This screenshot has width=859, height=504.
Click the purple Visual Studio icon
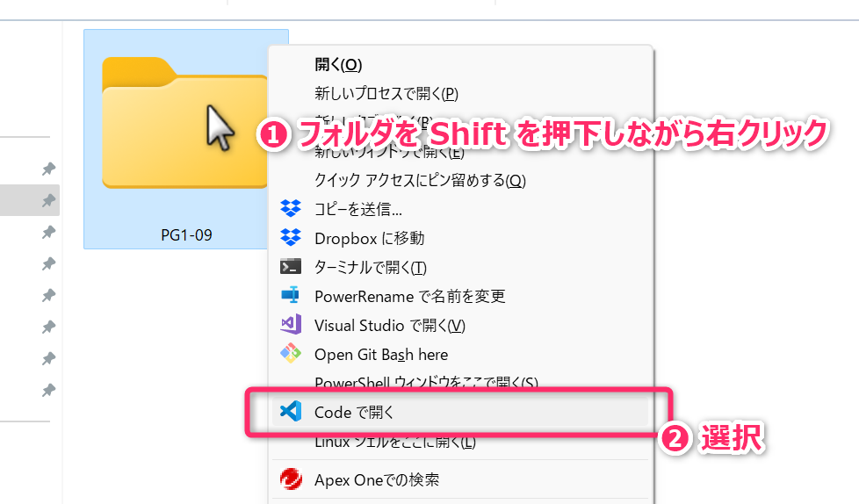pos(290,325)
